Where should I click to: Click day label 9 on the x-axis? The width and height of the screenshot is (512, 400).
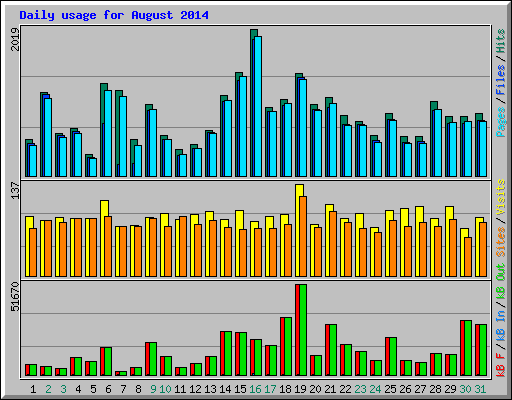[153, 389]
